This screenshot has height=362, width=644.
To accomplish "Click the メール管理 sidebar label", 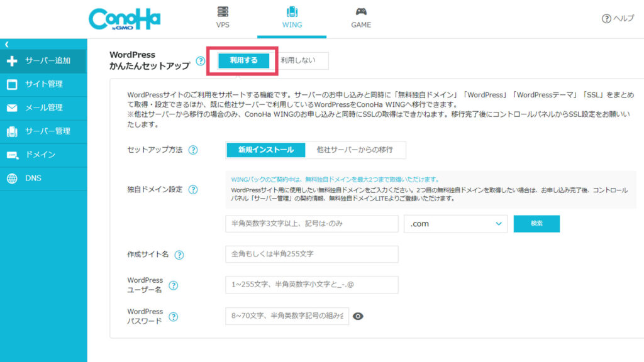I will (x=44, y=108).
